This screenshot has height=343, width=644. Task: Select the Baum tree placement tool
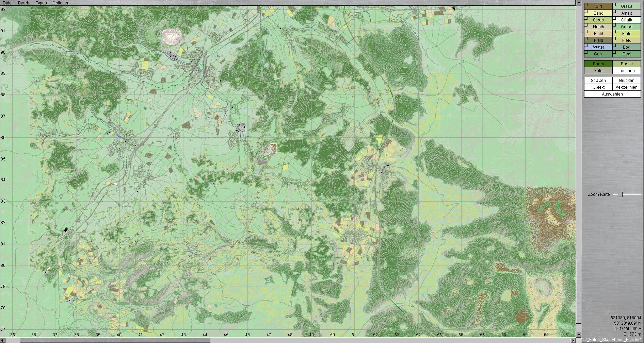[x=598, y=64]
